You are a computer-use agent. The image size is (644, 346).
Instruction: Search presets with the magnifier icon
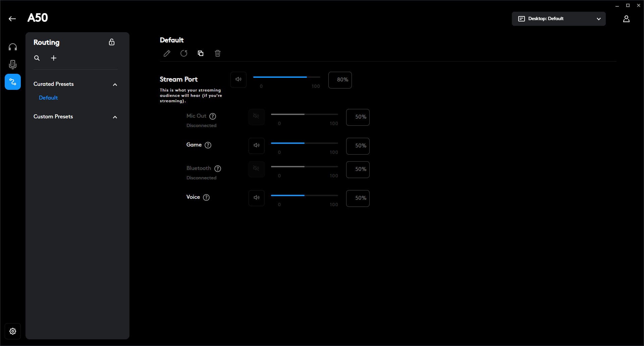click(x=37, y=58)
